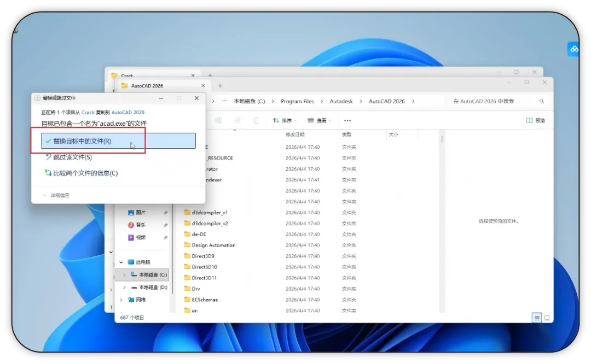Screen dimensions: 591x364
Task: Click the search magnifier icon
Action: click(x=542, y=101)
